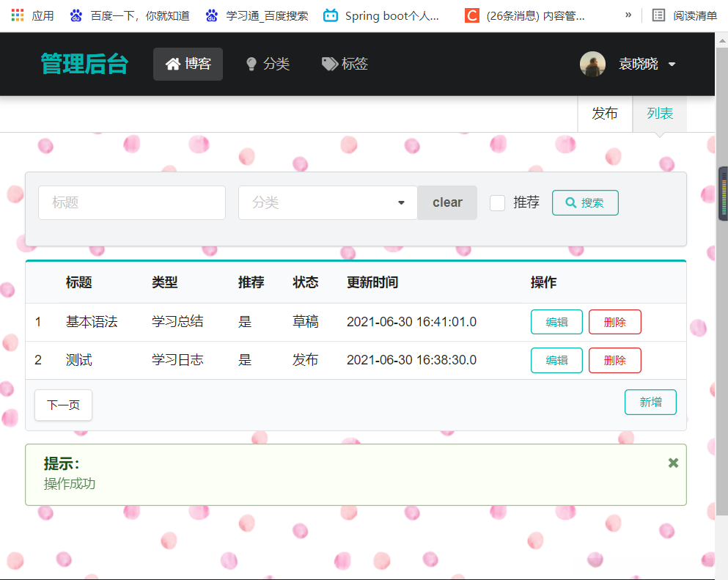Go to 下一页 next page

(x=63, y=405)
